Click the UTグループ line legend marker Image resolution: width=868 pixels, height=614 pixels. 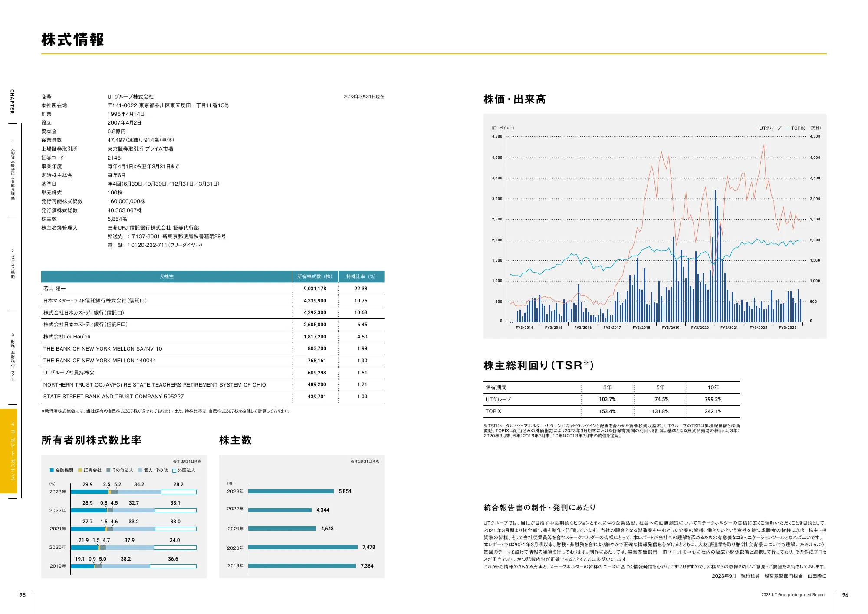tap(756, 128)
